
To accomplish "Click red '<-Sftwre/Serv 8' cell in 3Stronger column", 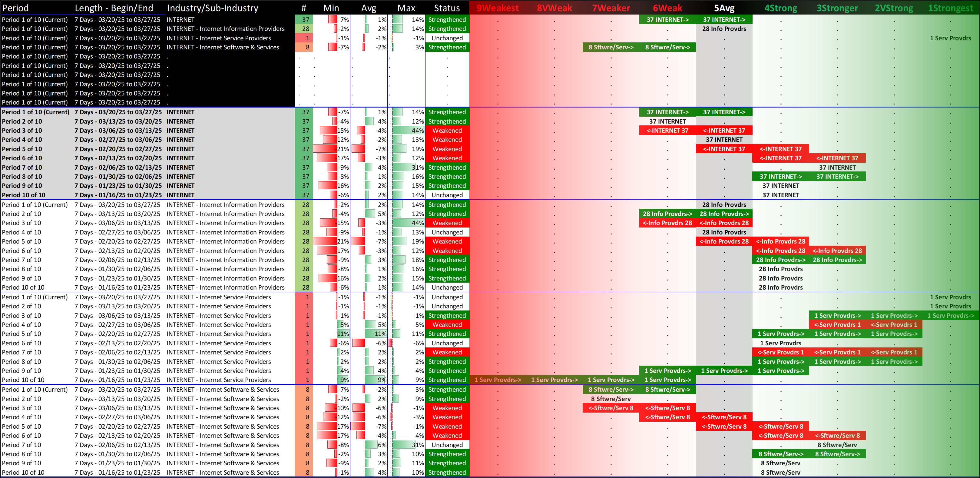I will pyautogui.click(x=837, y=435).
